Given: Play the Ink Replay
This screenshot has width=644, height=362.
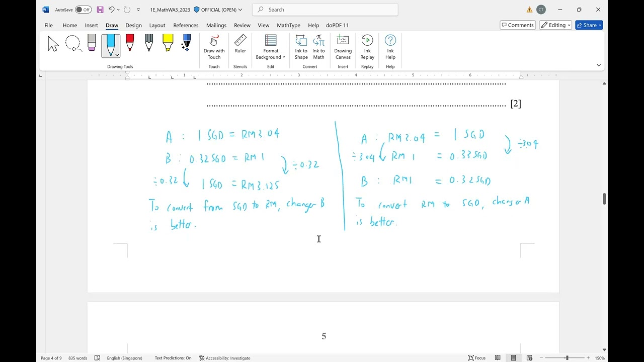Looking at the screenshot, I should [x=367, y=47].
